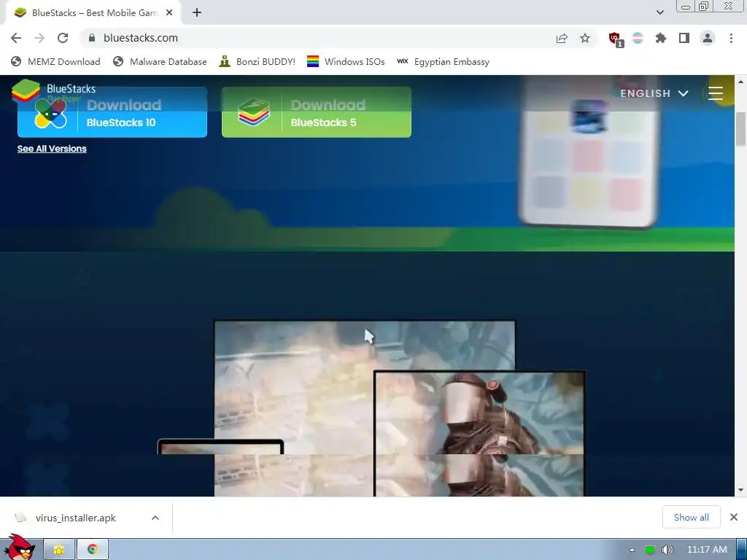Open the tab search chevron
Viewport: 747px width, 560px height.
[x=659, y=13]
